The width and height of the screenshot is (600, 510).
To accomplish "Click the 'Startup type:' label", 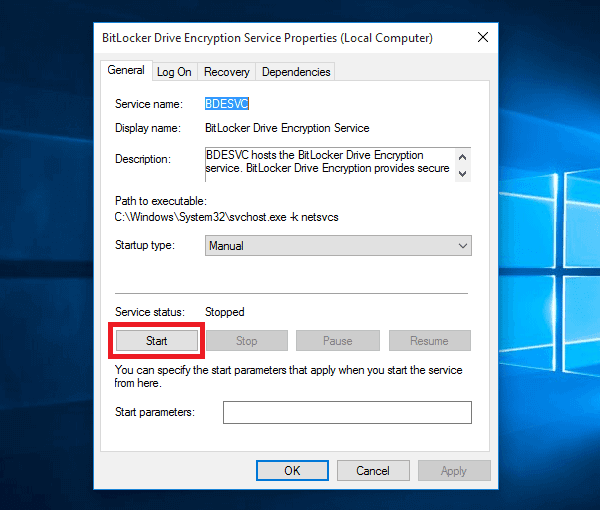I will tap(145, 245).
